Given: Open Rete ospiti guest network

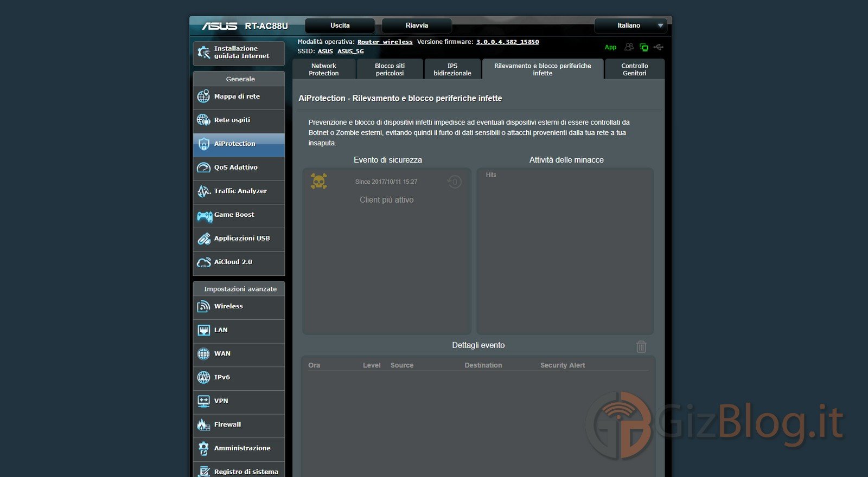Looking at the screenshot, I should pyautogui.click(x=239, y=120).
